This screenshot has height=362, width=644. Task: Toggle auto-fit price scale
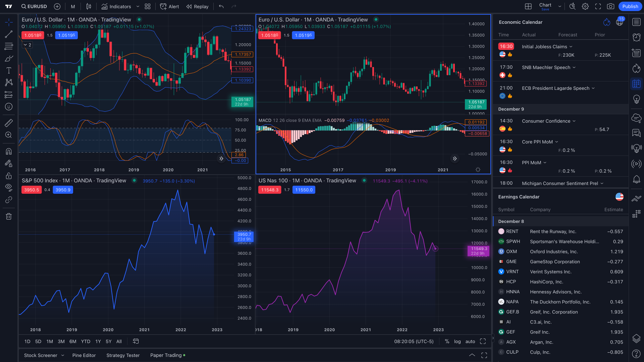470,341
